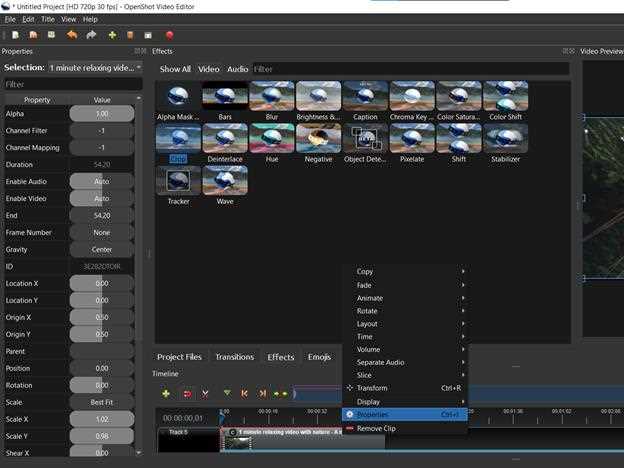This screenshot has height=468, width=624.
Task: Open the Selection clip dropdown
Action: (95, 68)
